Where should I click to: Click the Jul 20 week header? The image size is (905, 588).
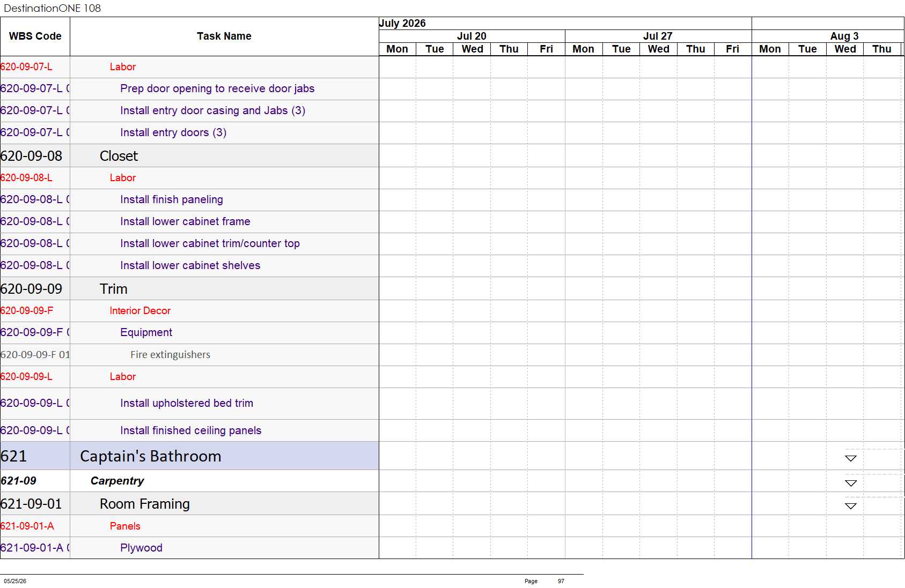(472, 36)
